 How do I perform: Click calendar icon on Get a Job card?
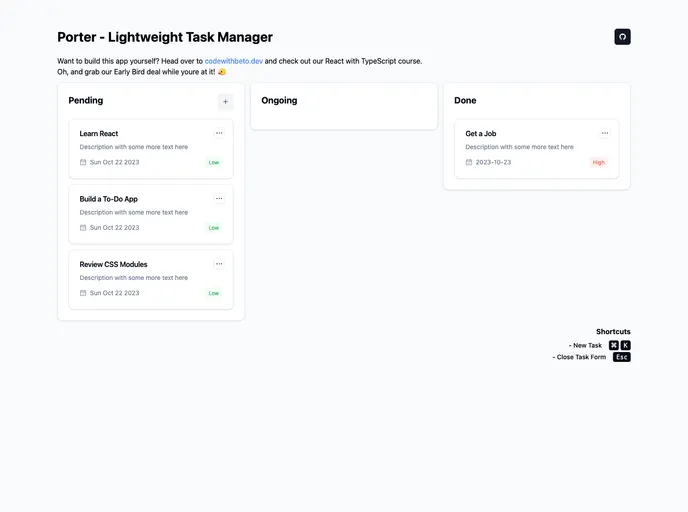click(x=469, y=162)
